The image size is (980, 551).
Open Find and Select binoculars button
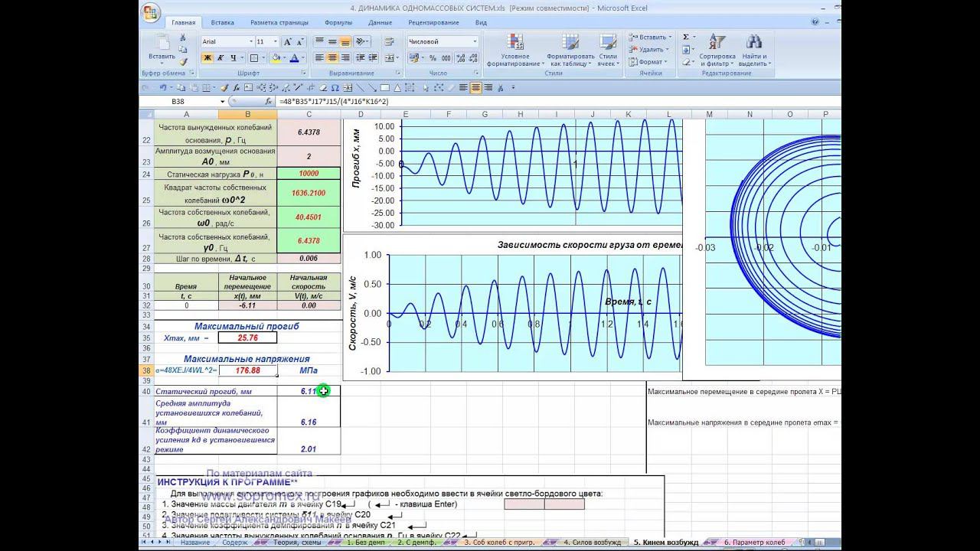tap(754, 51)
